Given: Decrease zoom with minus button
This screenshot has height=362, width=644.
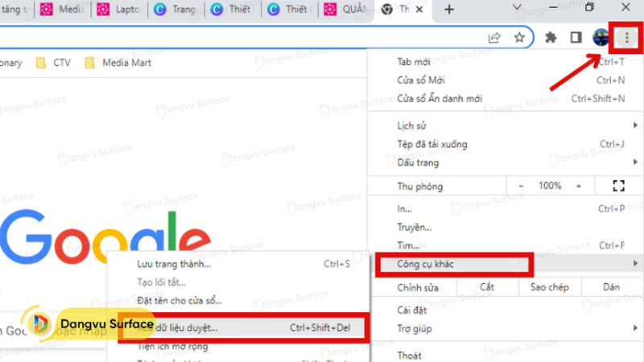Looking at the screenshot, I should click(x=522, y=186).
